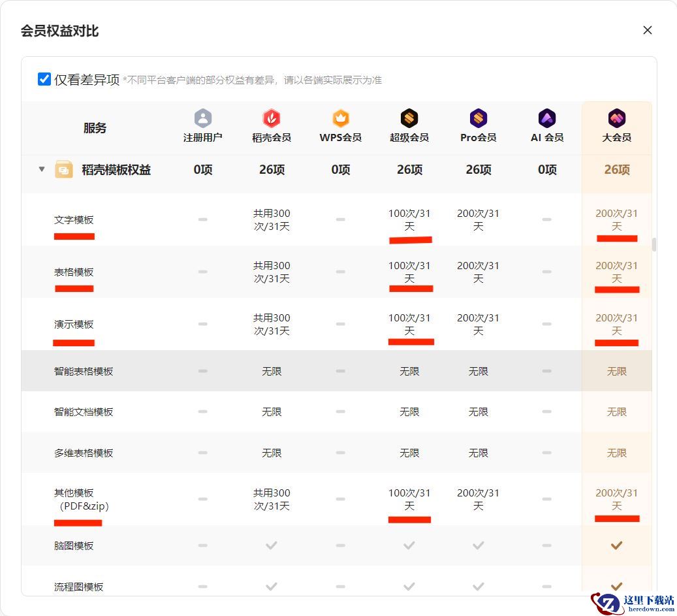Click the 稻壳模板权益 section title
The image size is (677, 616).
(116, 170)
